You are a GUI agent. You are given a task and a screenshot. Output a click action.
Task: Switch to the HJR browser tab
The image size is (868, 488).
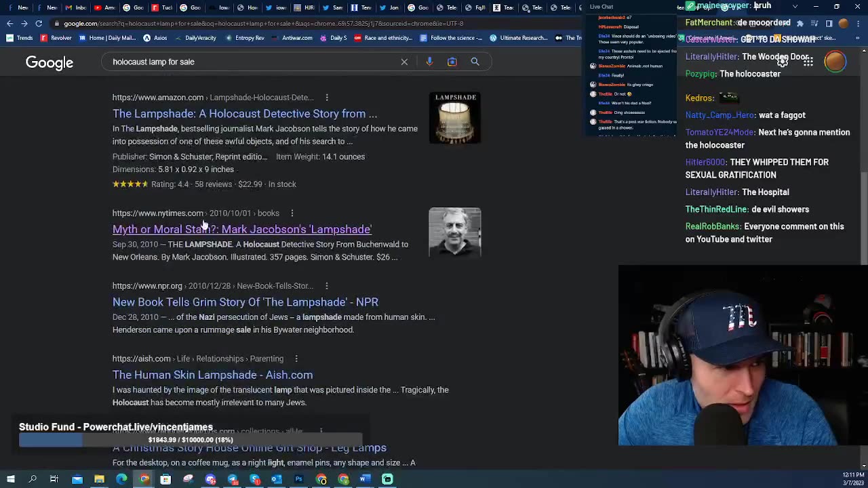pos(304,7)
